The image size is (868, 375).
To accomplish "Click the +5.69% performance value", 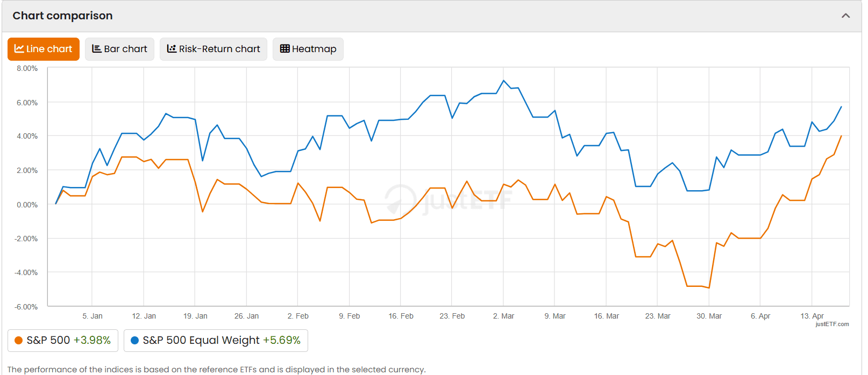I will pos(282,341).
